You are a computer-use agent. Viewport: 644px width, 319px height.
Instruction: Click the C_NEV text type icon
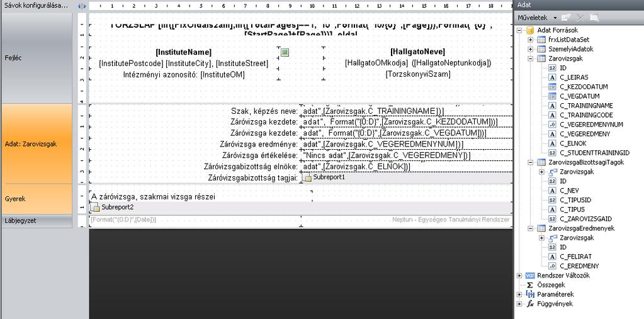point(553,191)
